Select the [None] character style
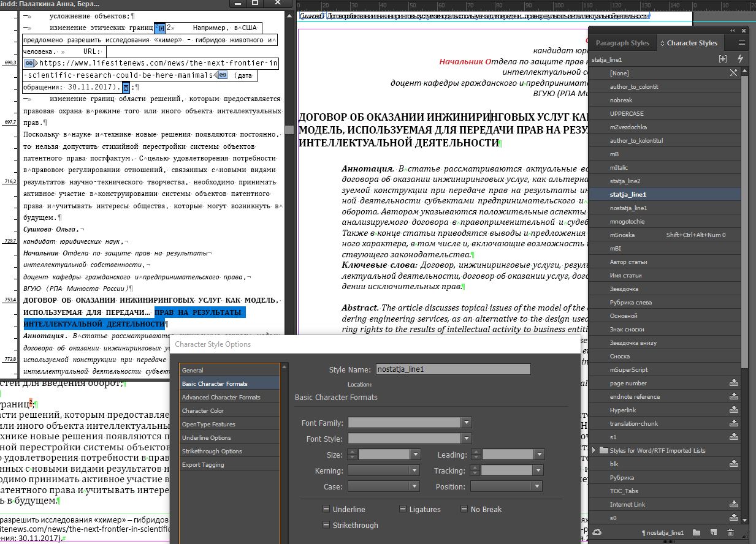The image size is (756, 544). click(x=665, y=73)
